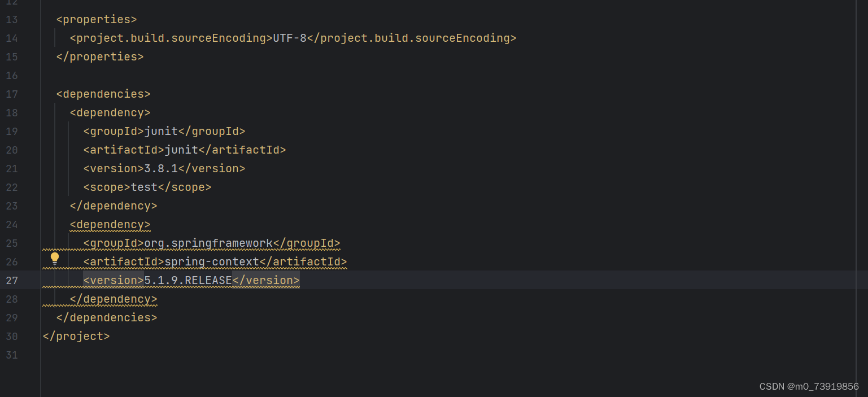The height and width of the screenshot is (397, 868).
Task: Click the dependencies opening tag on line 17
Action: pyautogui.click(x=103, y=94)
